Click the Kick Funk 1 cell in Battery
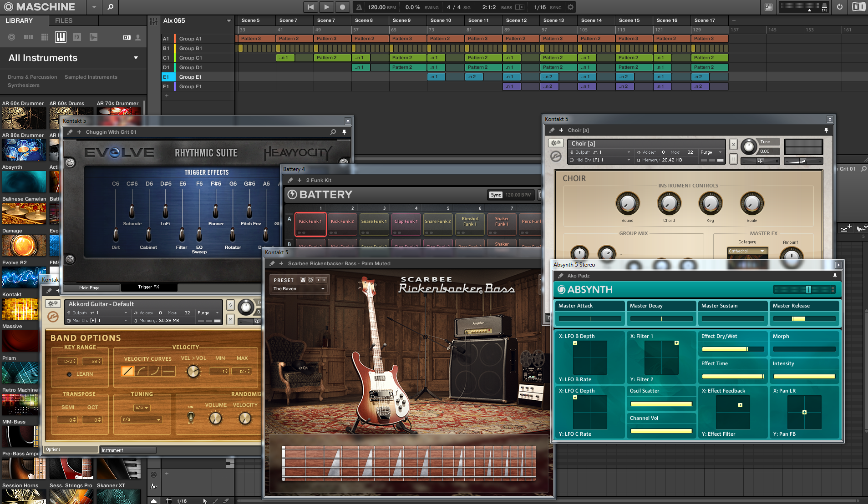The width and height of the screenshot is (868, 504). tap(310, 222)
